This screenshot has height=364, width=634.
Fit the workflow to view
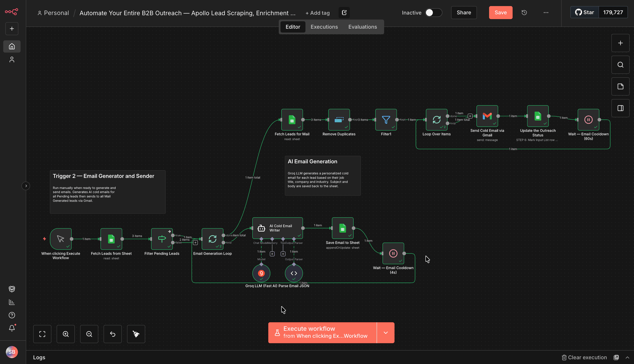click(x=42, y=334)
